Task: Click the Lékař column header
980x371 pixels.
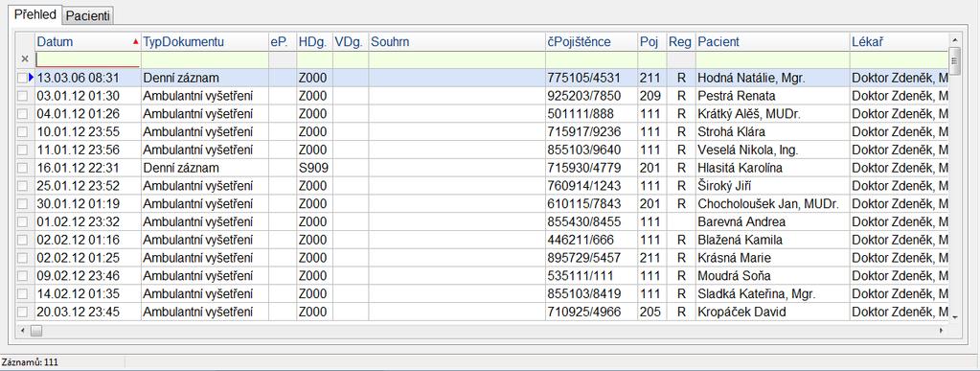Action: pyautogui.click(x=899, y=42)
